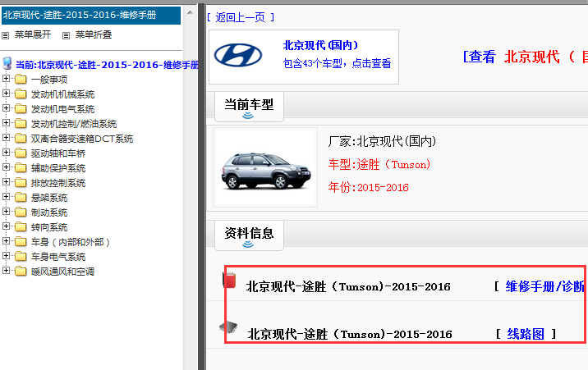Open the 线路图 link
This screenshot has width=588, height=370.
point(526,334)
